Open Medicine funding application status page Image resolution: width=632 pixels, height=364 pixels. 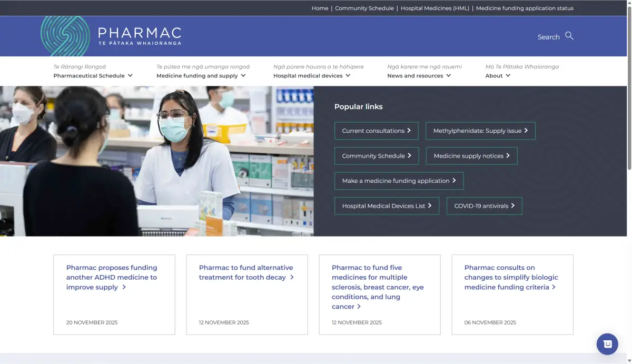click(525, 8)
